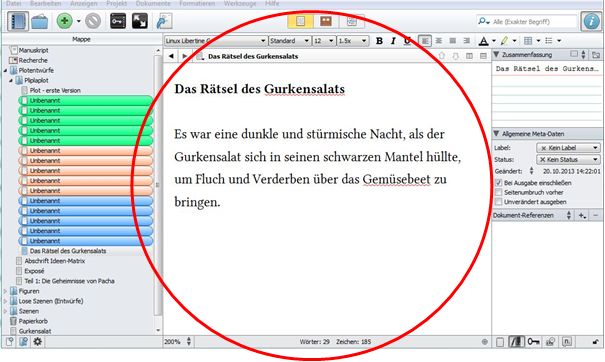Open the 1.5x line spacing dropdown
Viewport: 605px width, 362px height.
[353, 41]
